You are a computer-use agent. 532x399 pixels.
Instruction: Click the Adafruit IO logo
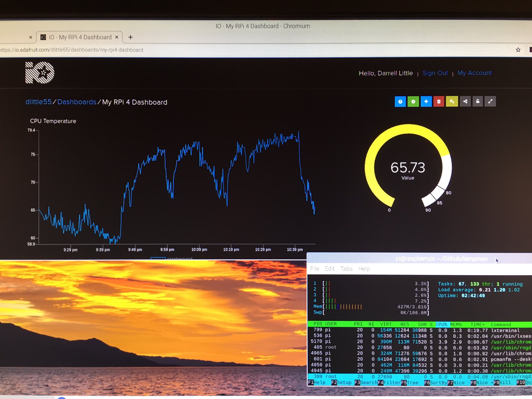(x=39, y=73)
